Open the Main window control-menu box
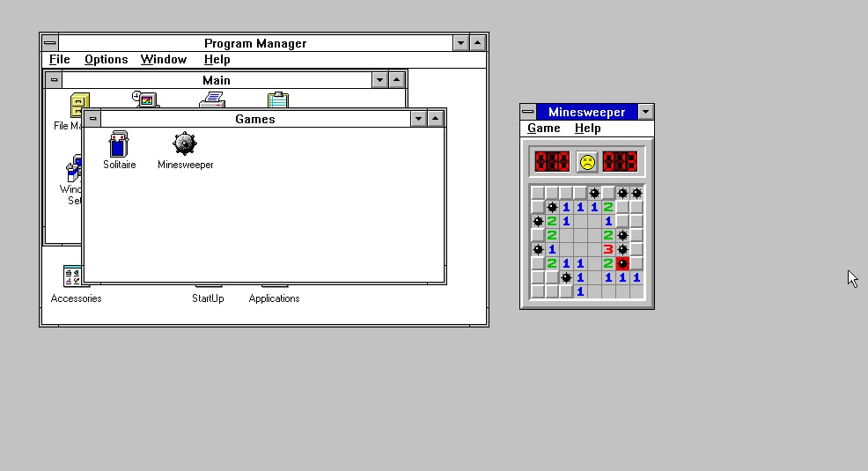Screen dimensions: 868x471 [x=54, y=80]
